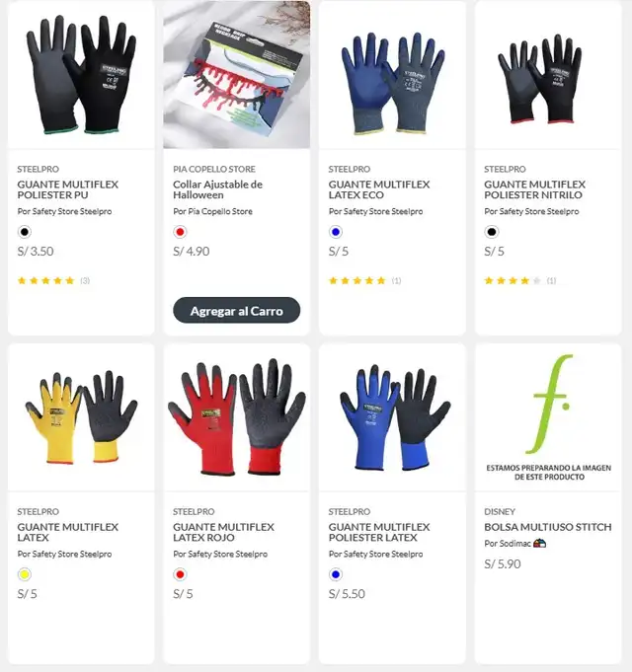This screenshot has width=632, height=672.
Task: Select yellow swatch for Guante Multiflex Latex
Action: 25,574
